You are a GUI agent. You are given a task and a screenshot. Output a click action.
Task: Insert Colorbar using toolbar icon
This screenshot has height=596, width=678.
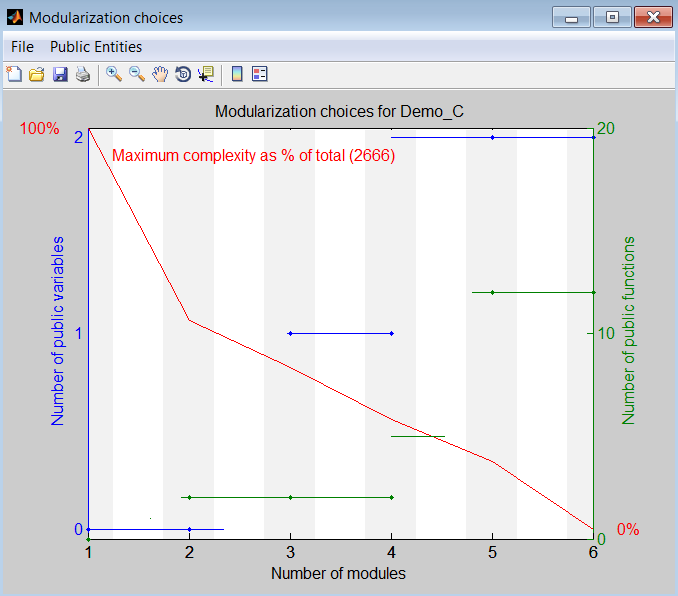click(x=237, y=74)
